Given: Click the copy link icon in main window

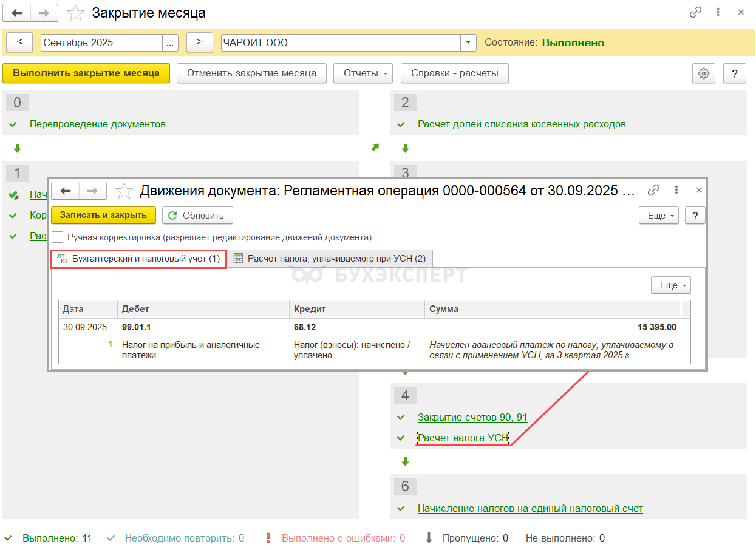Looking at the screenshot, I should pos(695,13).
